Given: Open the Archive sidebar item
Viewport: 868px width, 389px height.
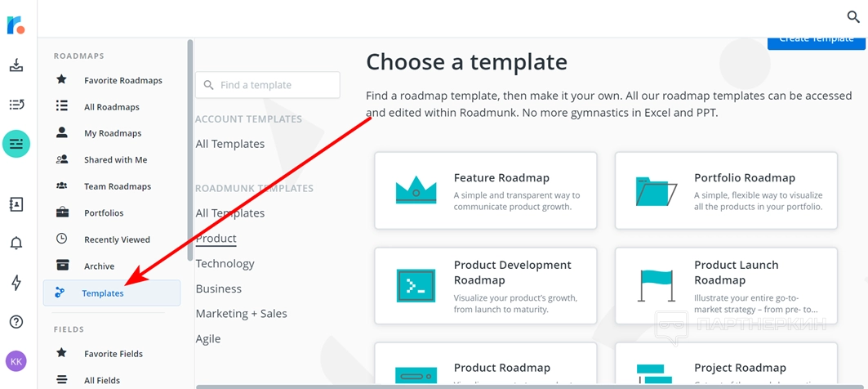Looking at the screenshot, I should pos(99,266).
